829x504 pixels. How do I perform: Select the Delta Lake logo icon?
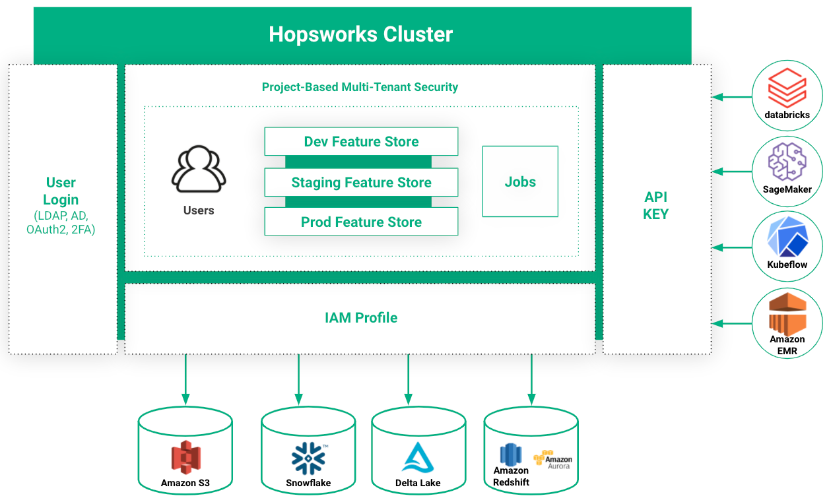[x=418, y=458]
